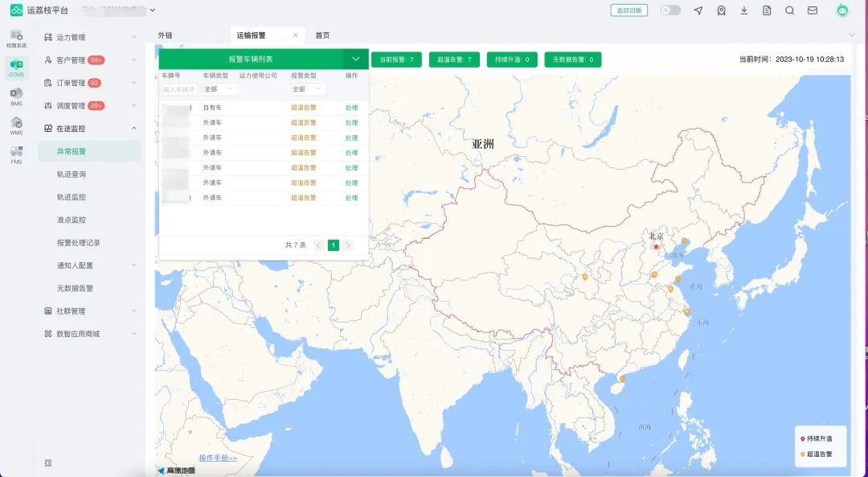
Task: Click the 当前报警: 7 button
Action: 396,60
